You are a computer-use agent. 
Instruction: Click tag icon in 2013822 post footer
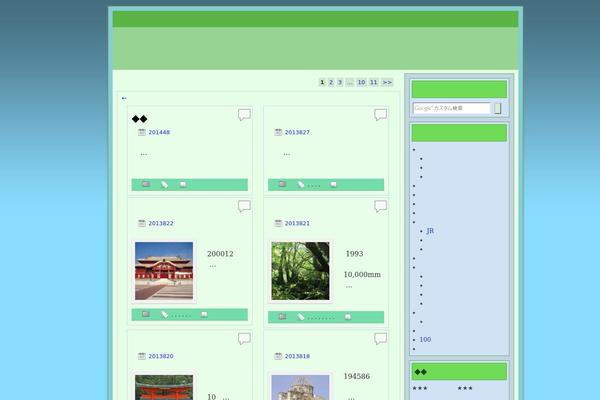pyautogui.click(x=165, y=315)
